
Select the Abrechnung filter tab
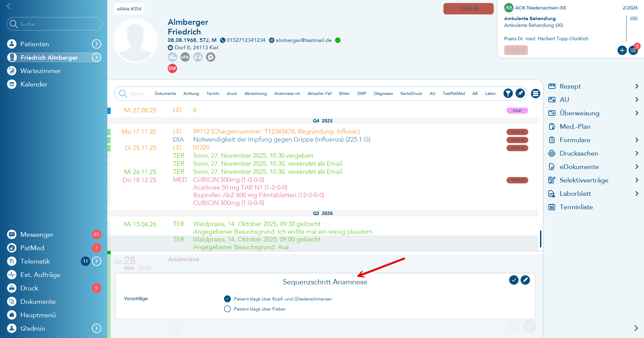(x=256, y=94)
